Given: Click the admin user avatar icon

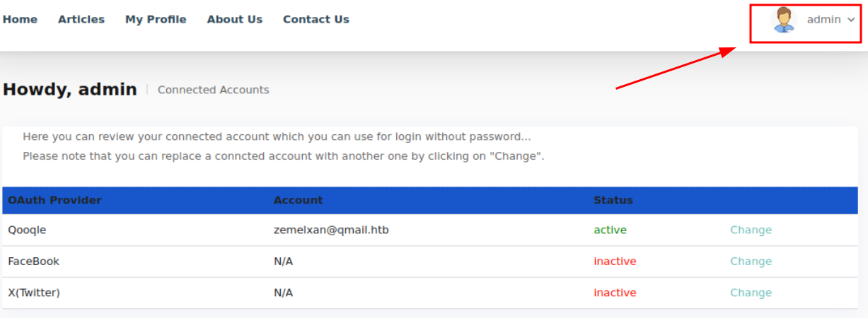Looking at the screenshot, I should pos(783,20).
